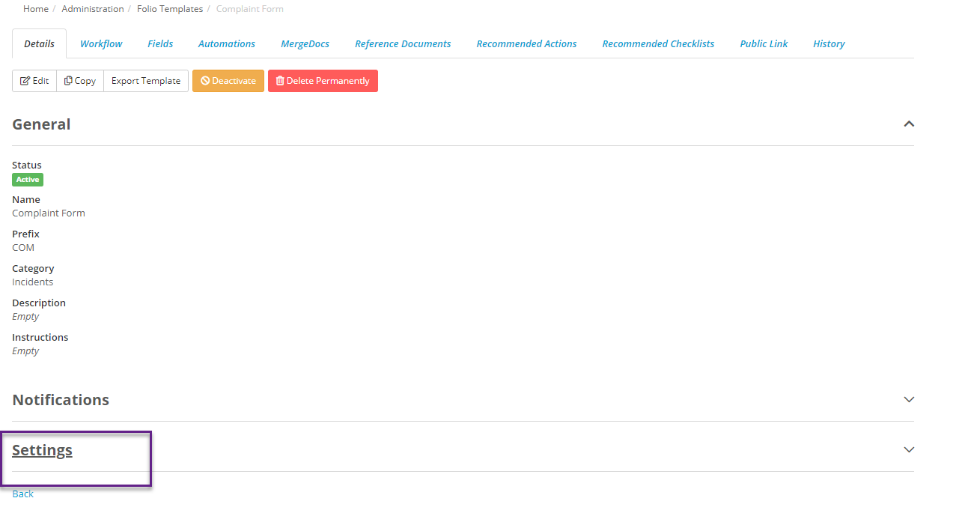Expand the Notifications section chevron
Screen dimensions: 980x519
pos(909,399)
